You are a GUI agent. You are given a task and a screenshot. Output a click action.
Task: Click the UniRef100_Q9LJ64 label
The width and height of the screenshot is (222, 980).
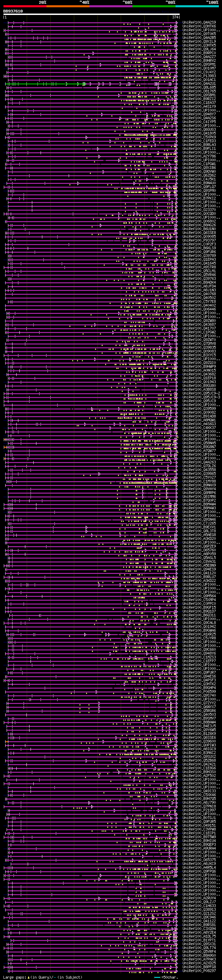[199, 49]
